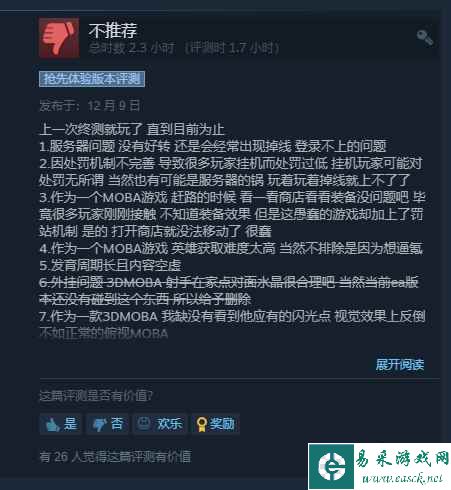Expand the review with 展开阅读 link
Image resolution: width=451 pixels, height=490 pixels.
400,365
